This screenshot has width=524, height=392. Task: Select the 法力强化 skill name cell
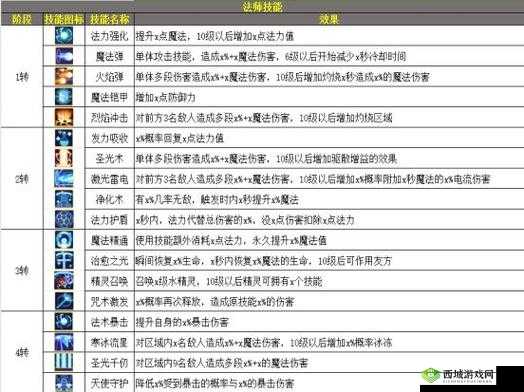pos(110,36)
